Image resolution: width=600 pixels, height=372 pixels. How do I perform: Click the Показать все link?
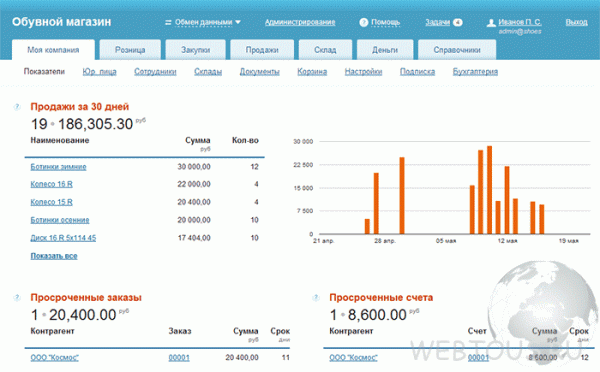pyautogui.click(x=54, y=256)
